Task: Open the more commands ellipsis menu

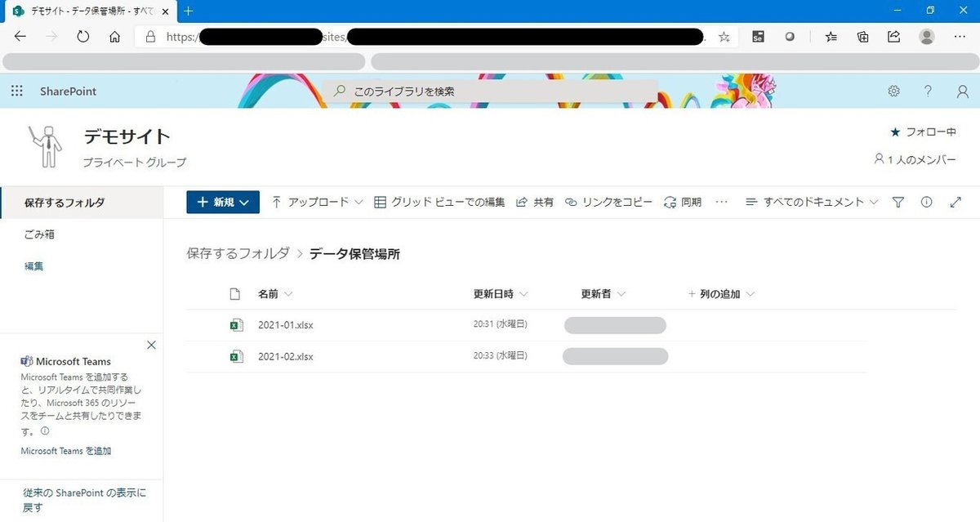Action: click(x=720, y=202)
